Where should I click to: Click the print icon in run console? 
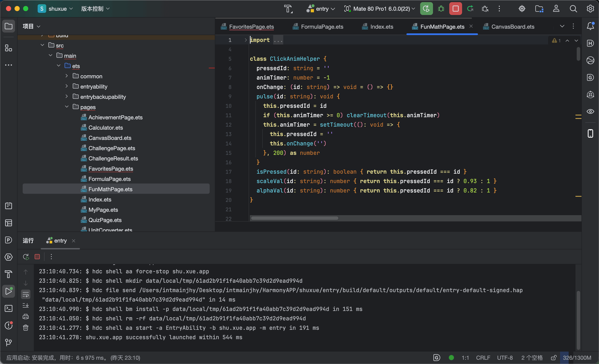click(25, 317)
